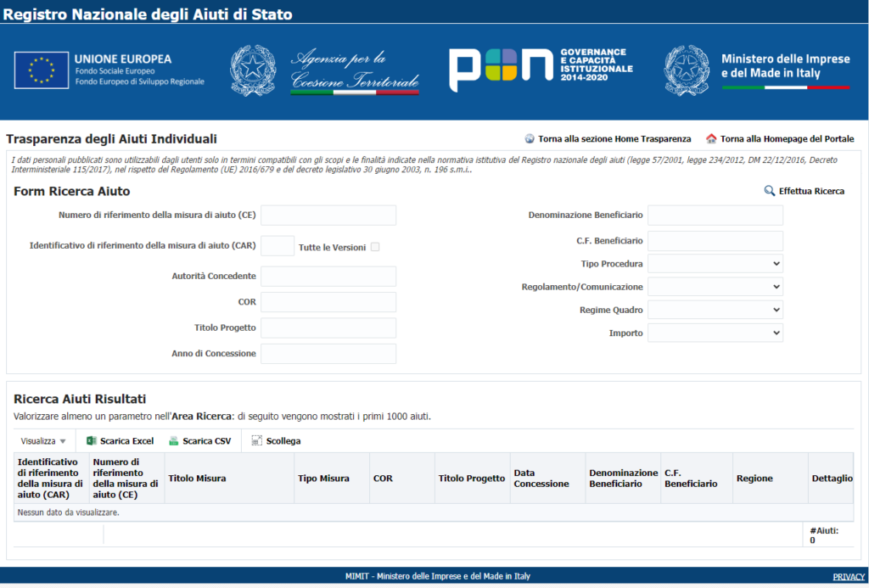
Task: Click the Unione Europea flag logo
Action: [x=42, y=70]
